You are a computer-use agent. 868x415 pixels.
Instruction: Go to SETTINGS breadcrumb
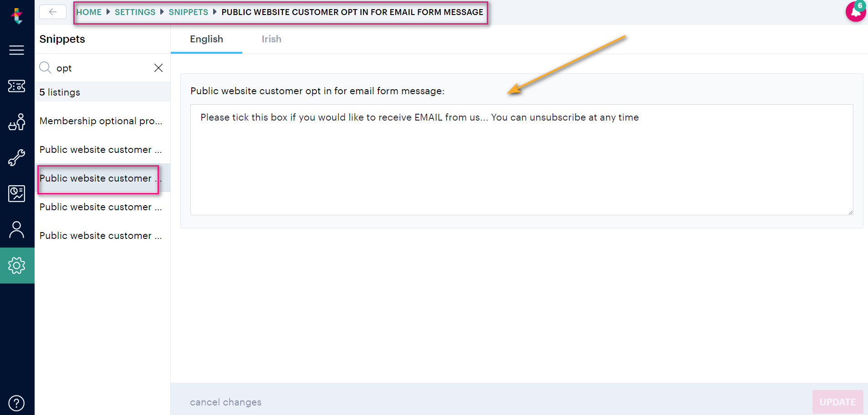point(135,12)
